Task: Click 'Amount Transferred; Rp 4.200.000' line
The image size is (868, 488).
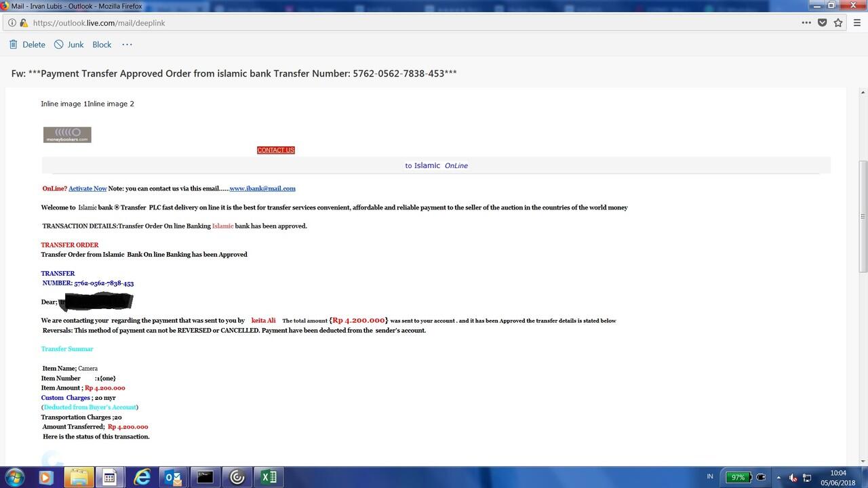Action: [x=95, y=427]
